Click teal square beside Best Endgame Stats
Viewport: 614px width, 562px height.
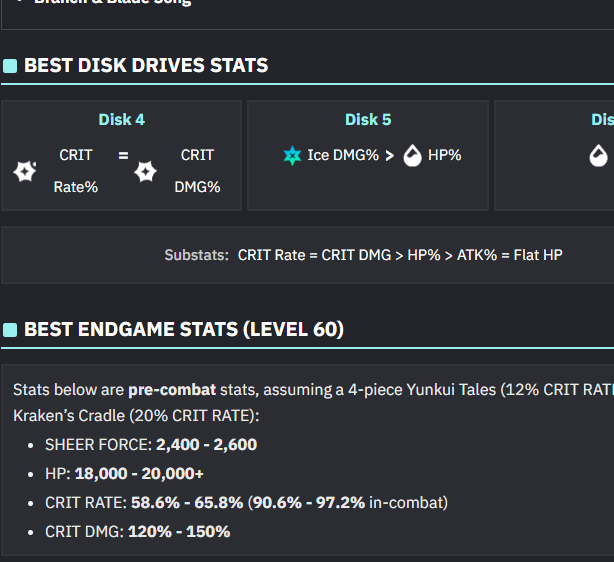pos(10,330)
